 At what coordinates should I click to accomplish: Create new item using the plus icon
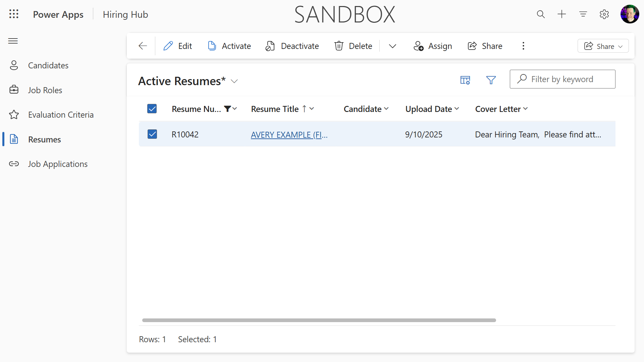[x=562, y=14]
